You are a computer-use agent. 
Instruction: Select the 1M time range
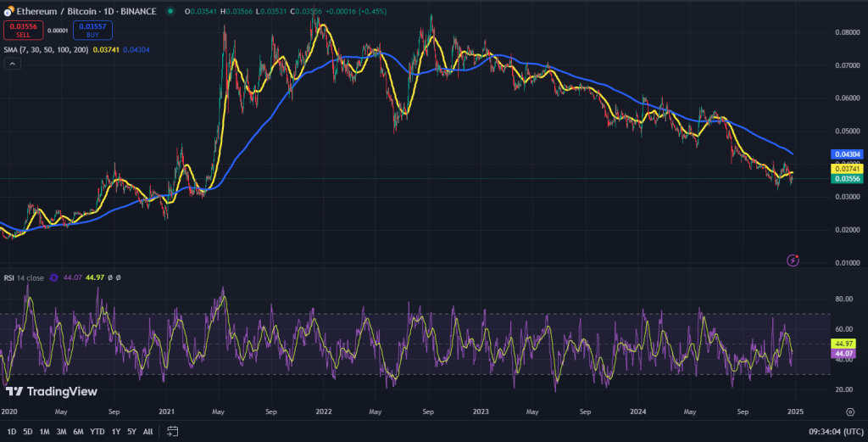tap(44, 432)
